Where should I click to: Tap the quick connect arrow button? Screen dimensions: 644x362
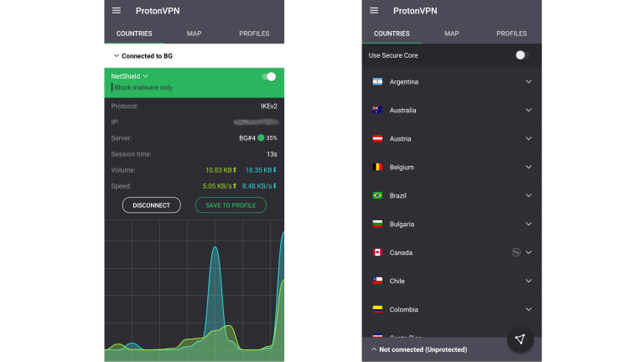[520, 339]
